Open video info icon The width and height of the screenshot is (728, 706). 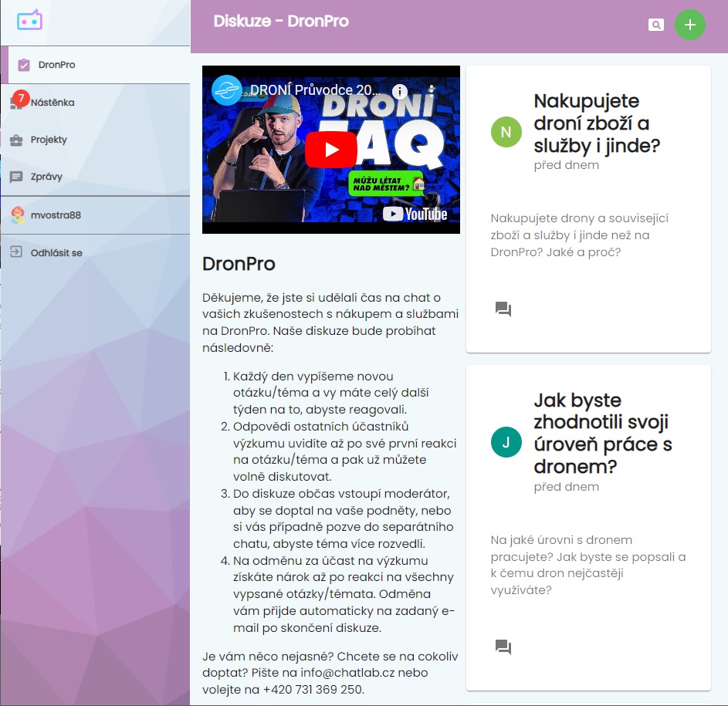pos(400,92)
